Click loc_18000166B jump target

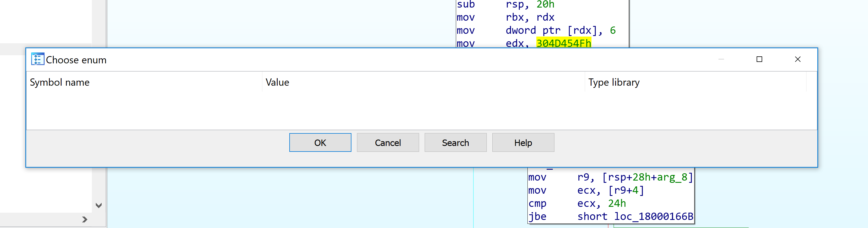tap(653, 217)
